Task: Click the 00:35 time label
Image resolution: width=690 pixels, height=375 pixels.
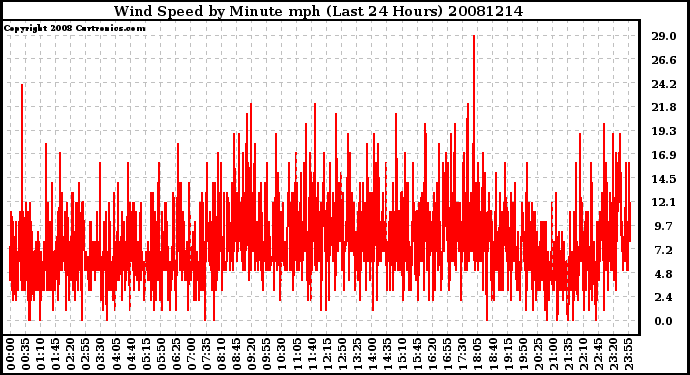Action: point(26,354)
